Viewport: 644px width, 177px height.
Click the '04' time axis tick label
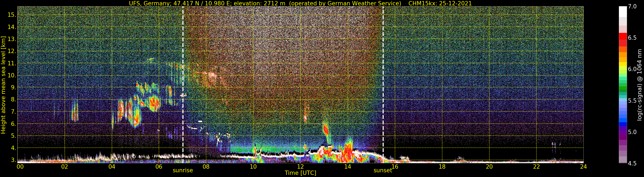click(112, 166)
